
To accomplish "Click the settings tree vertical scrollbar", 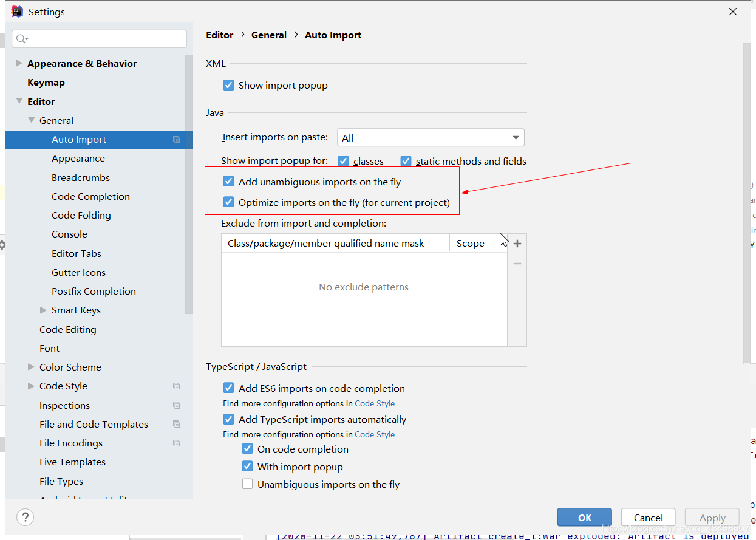I will click(189, 185).
